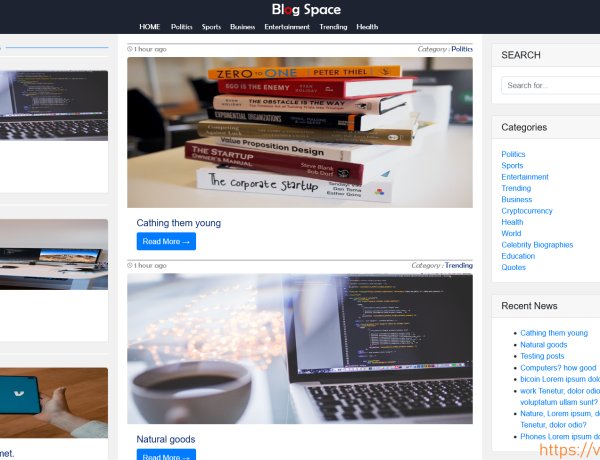This screenshot has height=460, width=600.
Task: Select Politics in the Categories list
Action: 513,154
